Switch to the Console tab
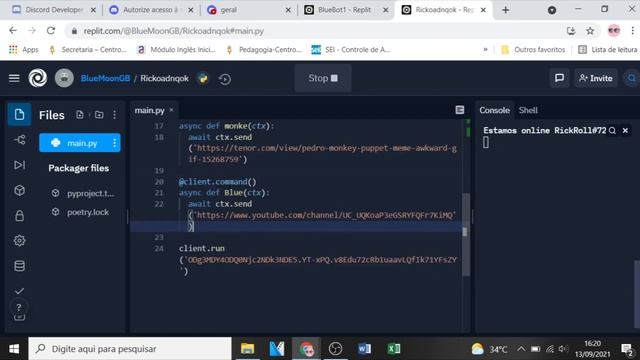 pyautogui.click(x=494, y=110)
